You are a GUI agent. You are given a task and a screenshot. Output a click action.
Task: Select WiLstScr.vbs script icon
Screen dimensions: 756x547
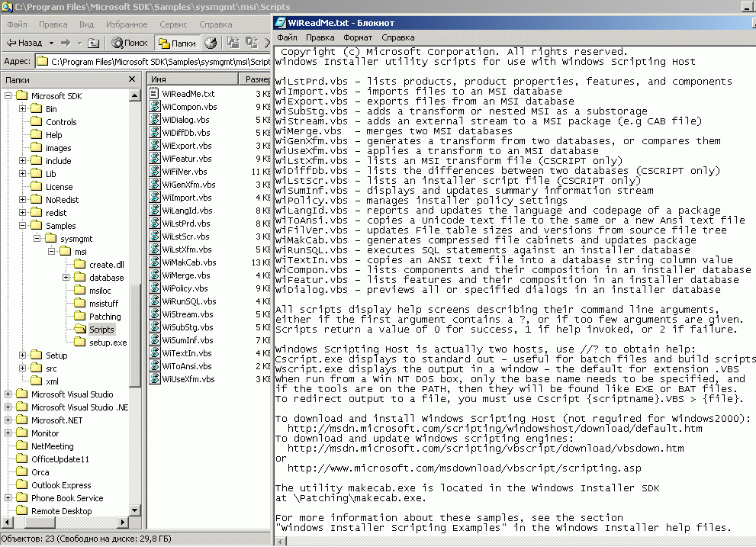tap(154, 236)
